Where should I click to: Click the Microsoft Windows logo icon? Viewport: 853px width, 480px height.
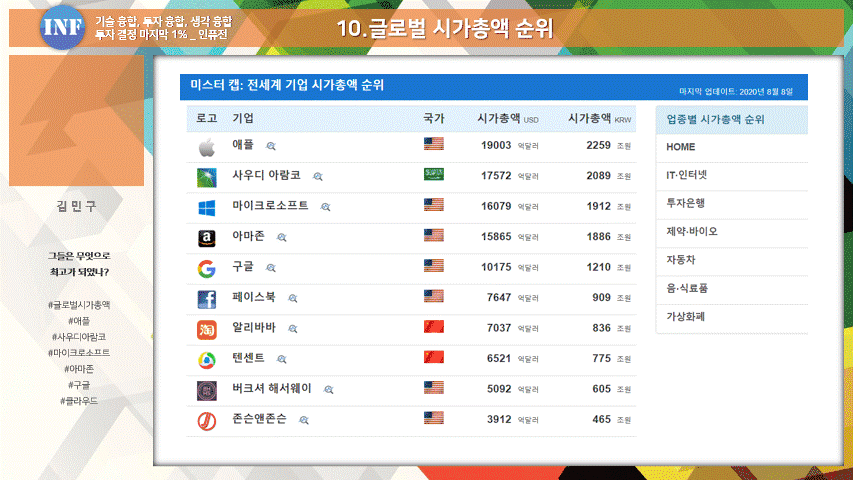[x=207, y=208]
